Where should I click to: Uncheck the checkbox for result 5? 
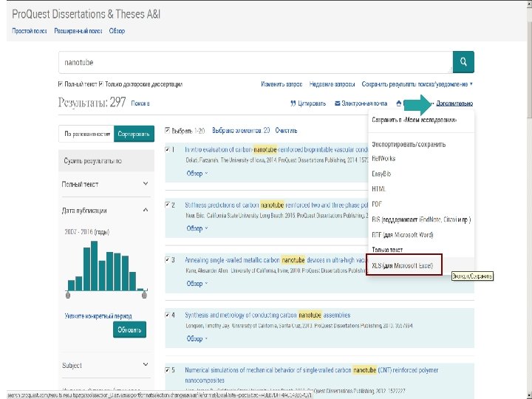(167, 370)
